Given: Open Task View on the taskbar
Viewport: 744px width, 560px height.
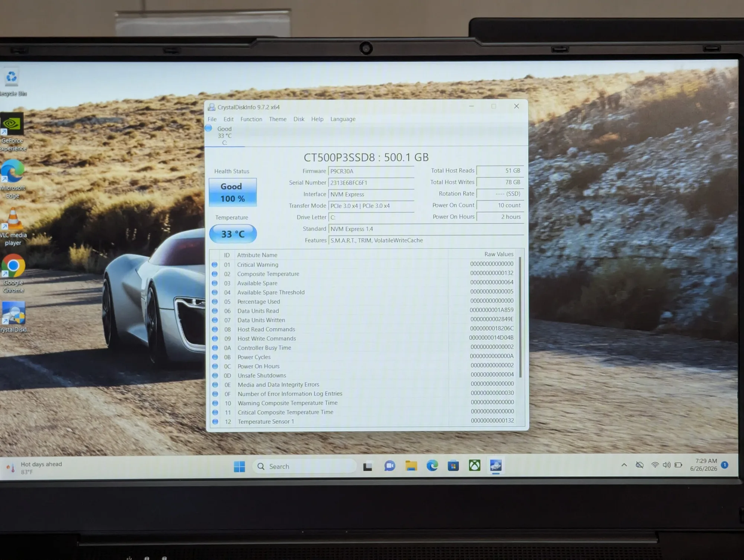Looking at the screenshot, I should [368, 466].
